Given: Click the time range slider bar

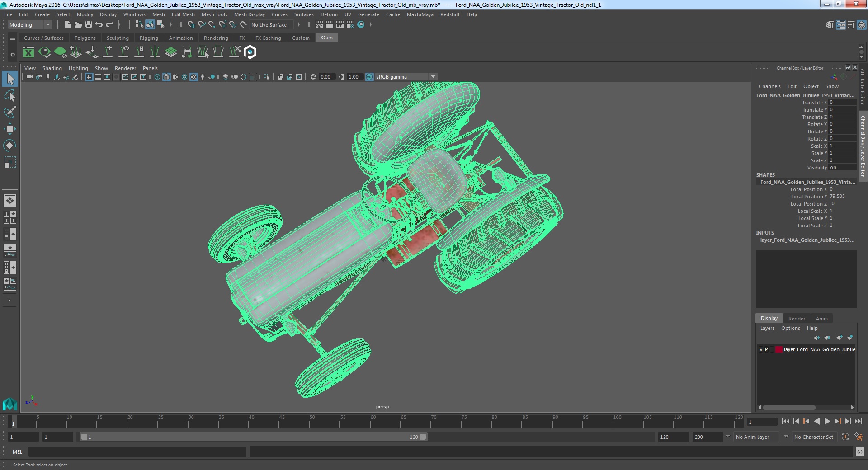Looking at the screenshot, I should pos(253,437).
